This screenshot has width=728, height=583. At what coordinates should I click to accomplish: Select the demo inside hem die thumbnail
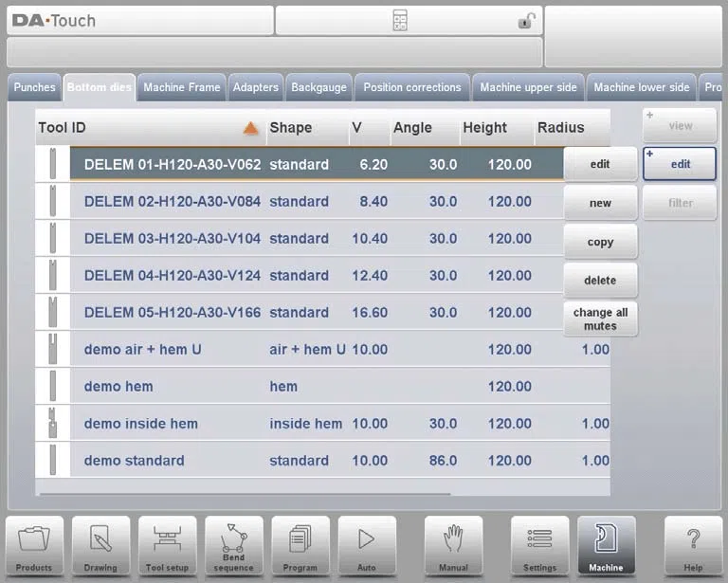[x=53, y=423]
